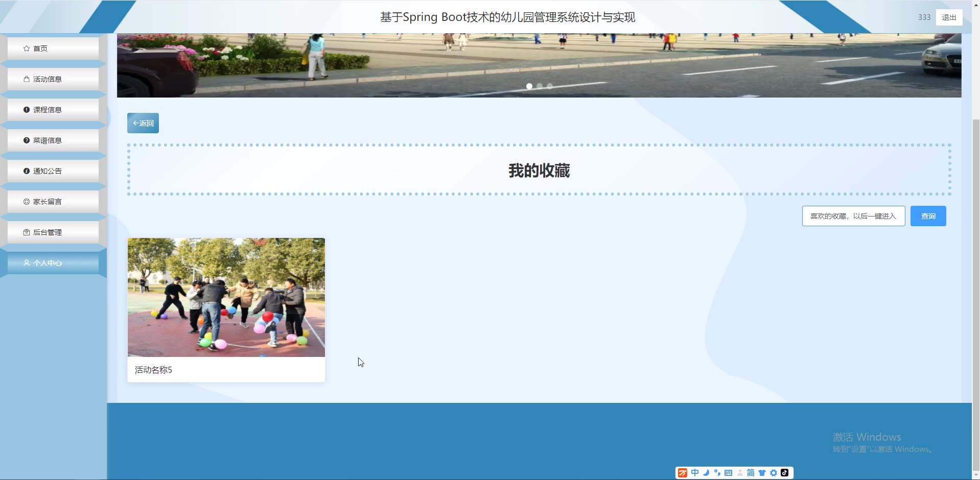980x480 pixels.
Task: Select the third carousel indicator dot
Action: pyautogui.click(x=550, y=86)
